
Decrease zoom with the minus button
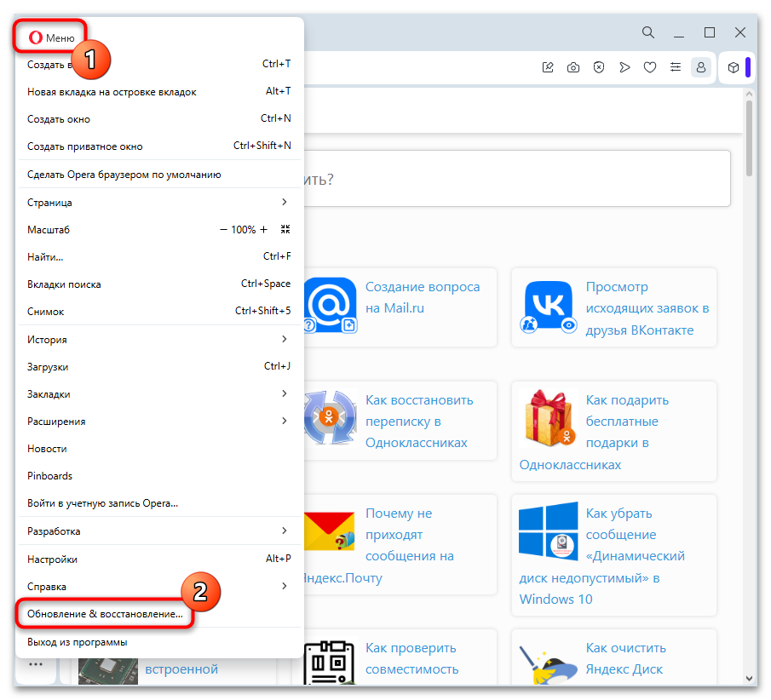point(224,230)
